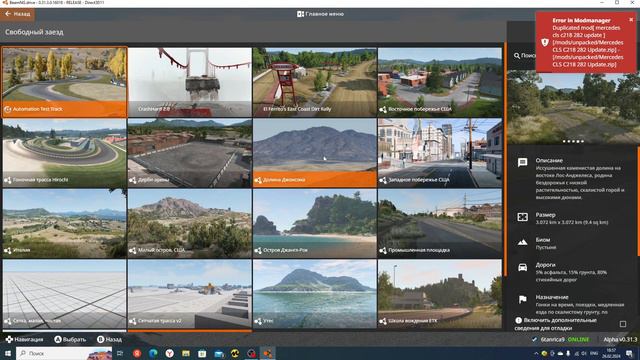640x360 pixels.
Task: Select the Школа вождения ETK level
Action: 440,294
